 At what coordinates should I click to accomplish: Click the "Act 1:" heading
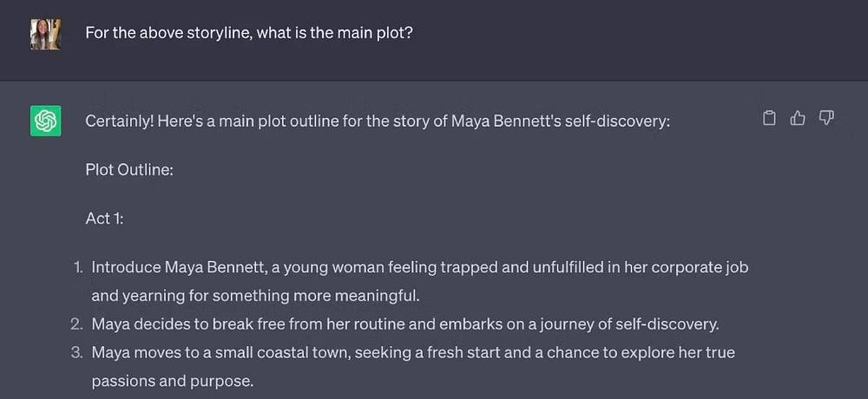click(x=104, y=219)
